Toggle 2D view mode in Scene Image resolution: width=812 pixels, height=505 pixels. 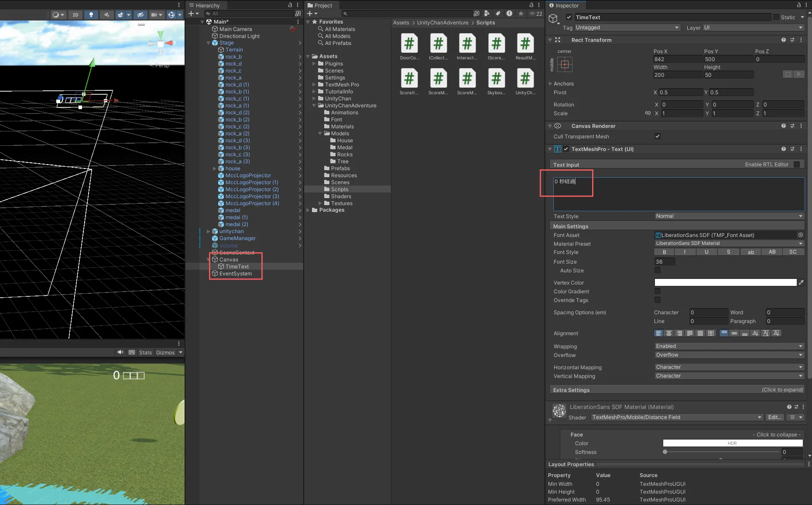[x=75, y=15]
